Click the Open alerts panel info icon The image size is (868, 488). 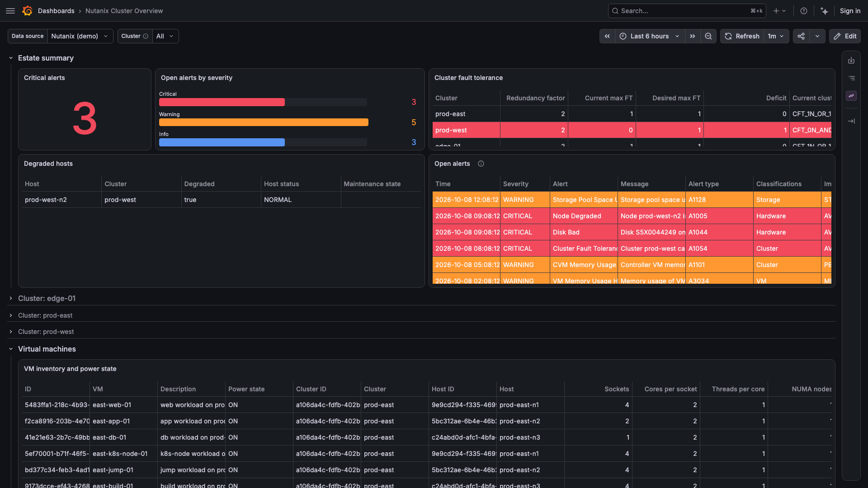pyautogui.click(x=481, y=164)
